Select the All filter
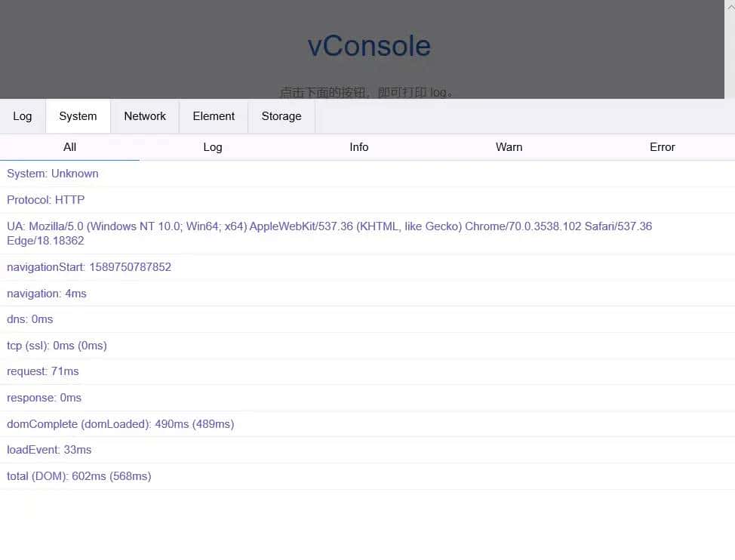 coord(69,147)
